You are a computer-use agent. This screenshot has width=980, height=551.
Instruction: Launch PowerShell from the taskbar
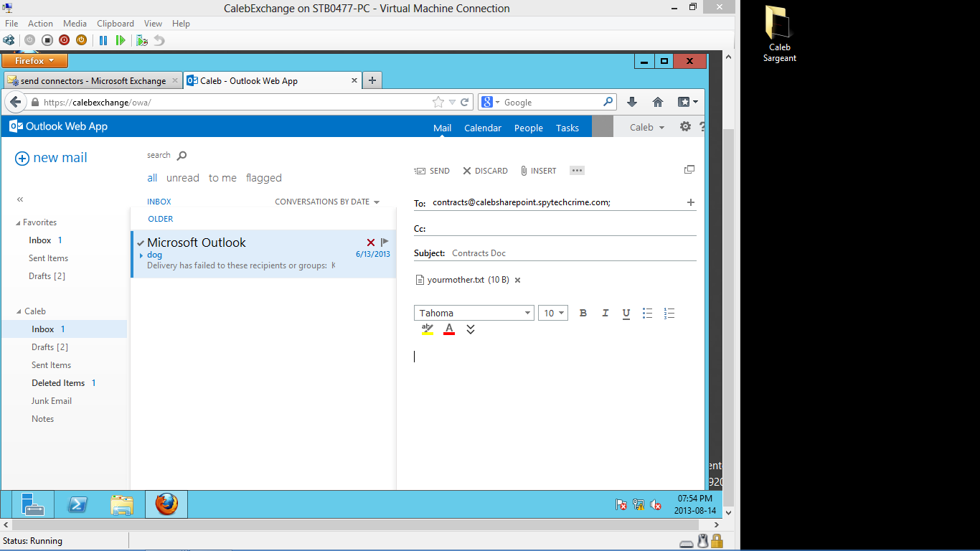coord(77,504)
